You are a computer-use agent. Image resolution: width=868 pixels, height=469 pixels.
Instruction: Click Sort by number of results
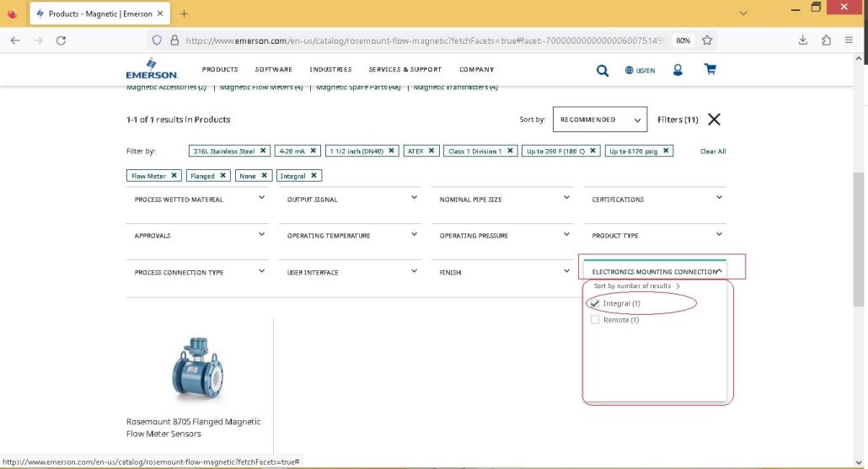(x=636, y=286)
